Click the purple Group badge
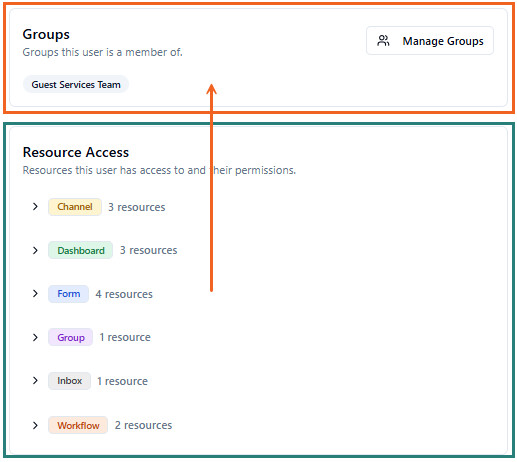This screenshot has height=462, width=517. (71, 337)
